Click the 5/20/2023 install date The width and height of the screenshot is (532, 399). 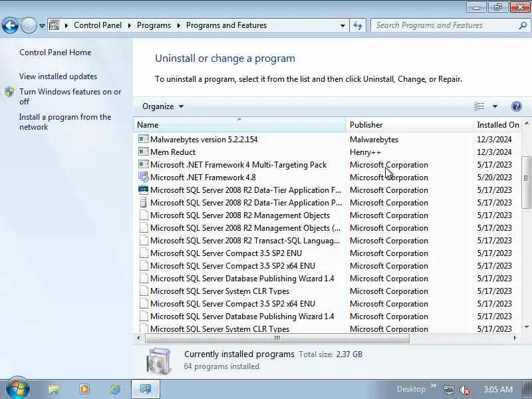pos(494,178)
